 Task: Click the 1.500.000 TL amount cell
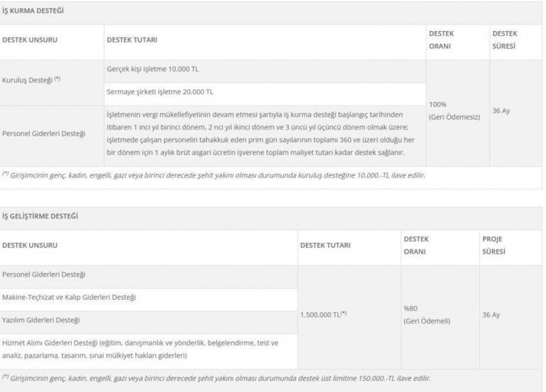tap(325, 315)
